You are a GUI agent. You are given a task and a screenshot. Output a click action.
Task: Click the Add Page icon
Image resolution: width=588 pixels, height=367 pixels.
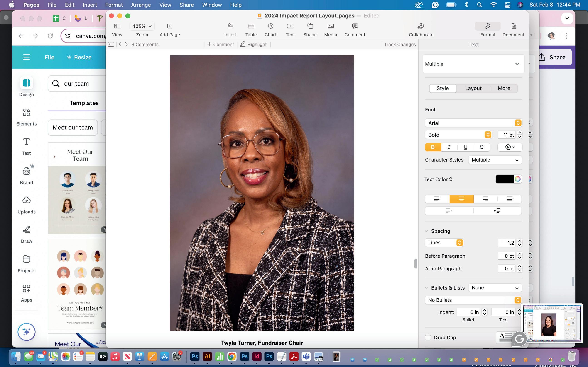click(x=170, y=26)
